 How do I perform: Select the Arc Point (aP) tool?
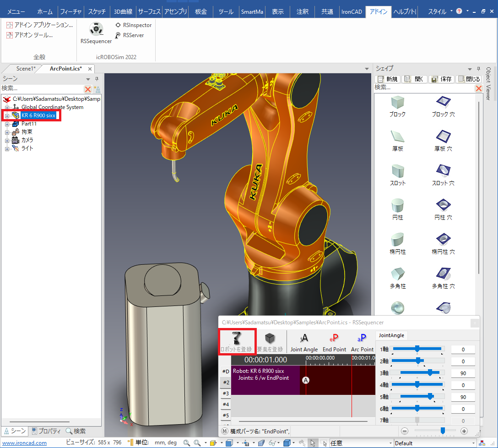coord(362,342)
